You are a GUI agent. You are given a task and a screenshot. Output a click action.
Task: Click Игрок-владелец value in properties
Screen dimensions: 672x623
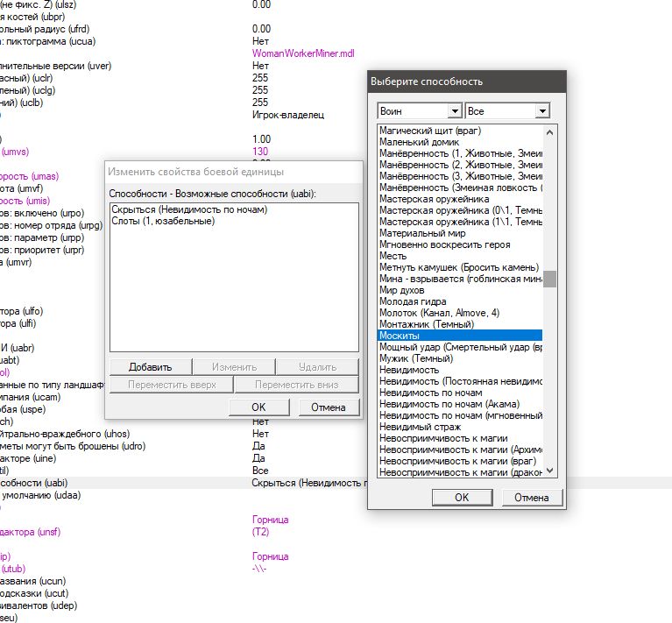[x=288, y=115]
